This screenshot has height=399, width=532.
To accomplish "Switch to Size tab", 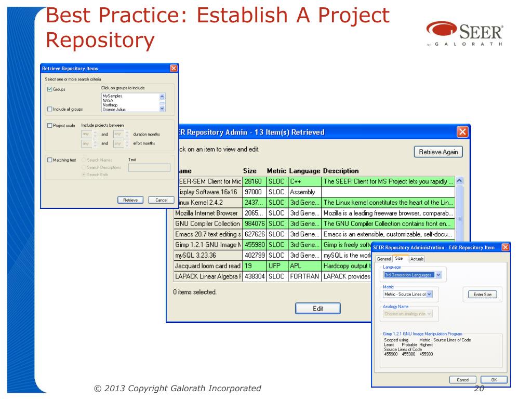I will click(400, 258).
